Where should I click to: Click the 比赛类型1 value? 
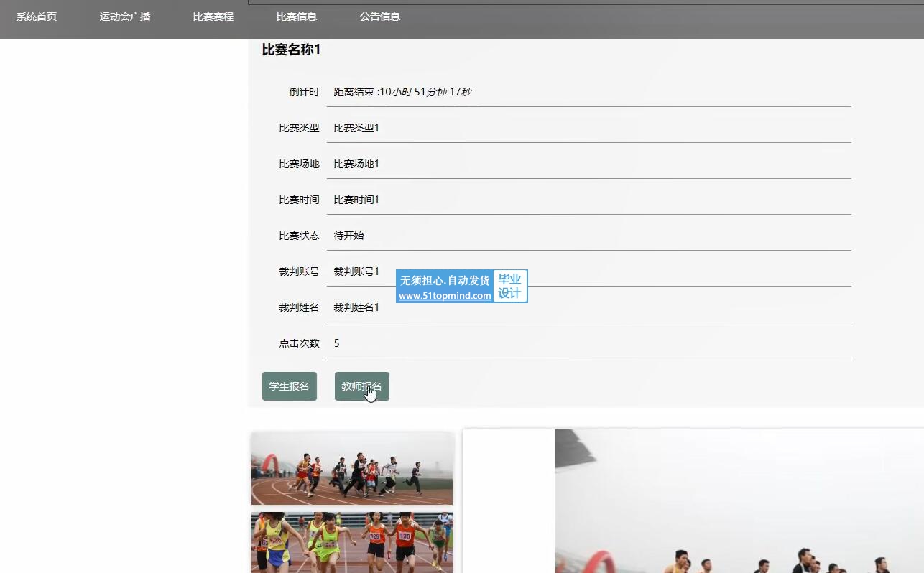tap(356, 128)
